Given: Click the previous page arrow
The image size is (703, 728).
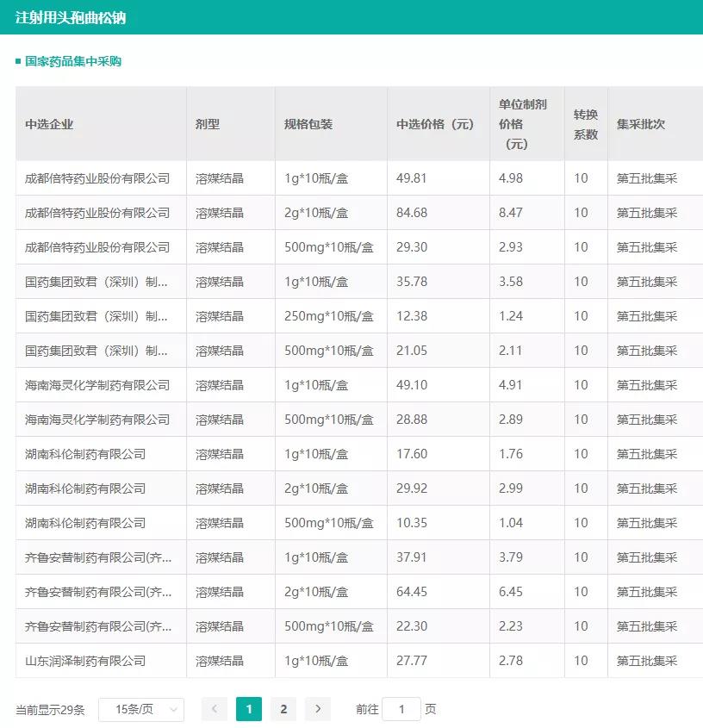Looking at the screenshot, I should coord(215,709).
